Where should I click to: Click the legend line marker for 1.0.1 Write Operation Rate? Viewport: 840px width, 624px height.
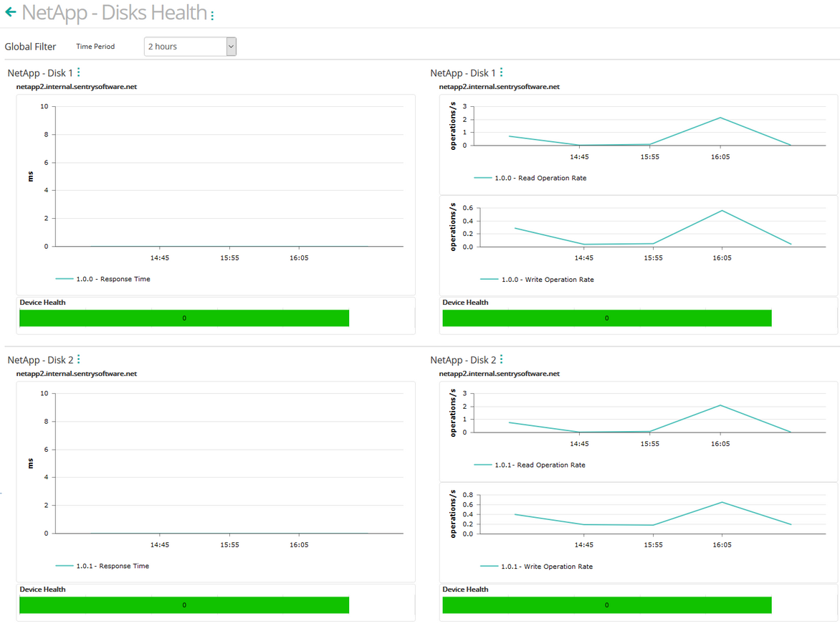click(488, 566)
